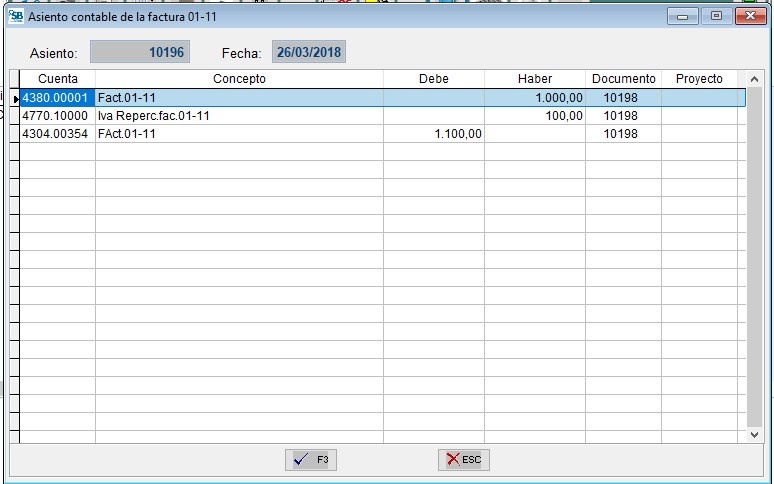The image size is (774, 484).
Task: Click the Haber column header
Action: click(x=535, y=79)
